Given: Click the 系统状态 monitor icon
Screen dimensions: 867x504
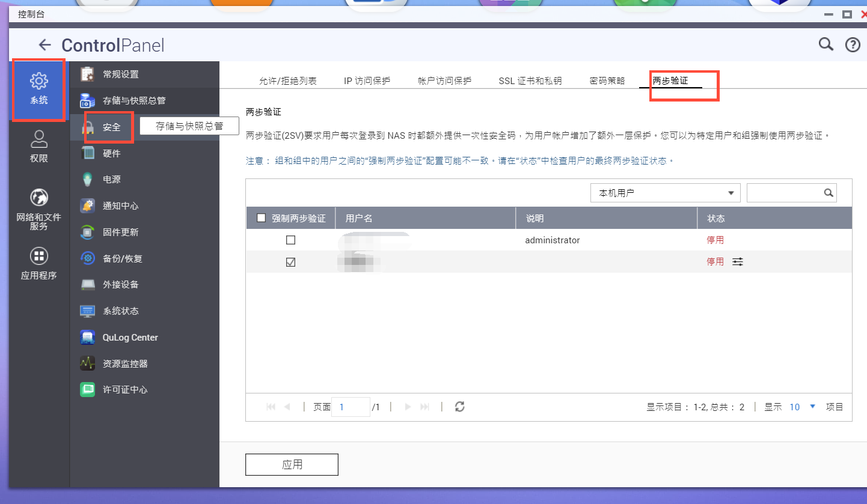Looking at the screenshot, I should 88,311.
